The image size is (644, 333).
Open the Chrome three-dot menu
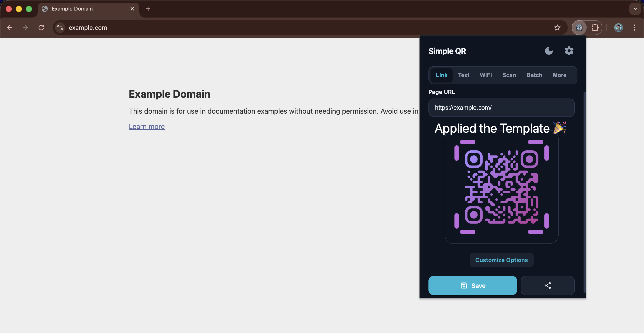634,28
